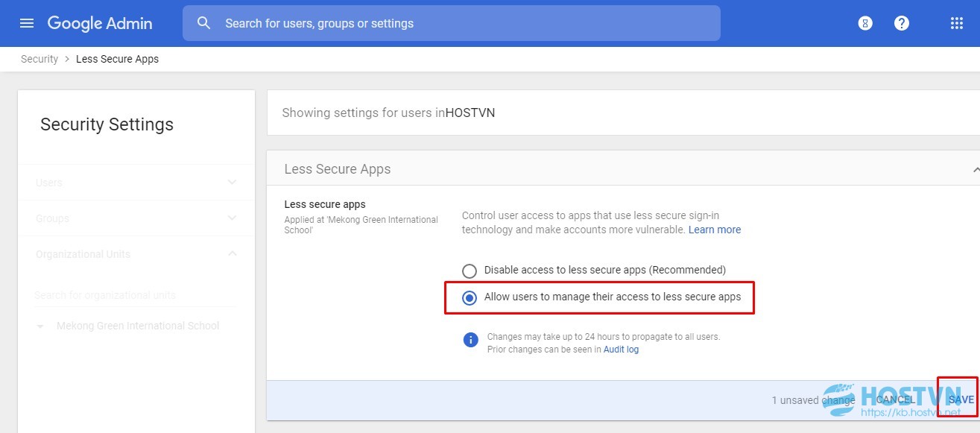Focus the search users, groups or settings field
This screenshot has height=433, width=980.
coord(452,23)
